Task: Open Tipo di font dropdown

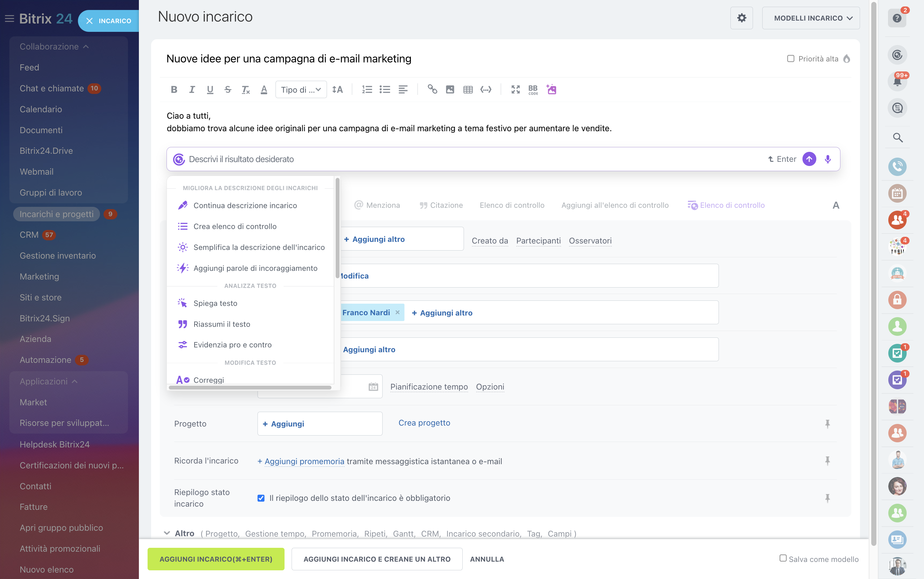Action: coord(301,90)
